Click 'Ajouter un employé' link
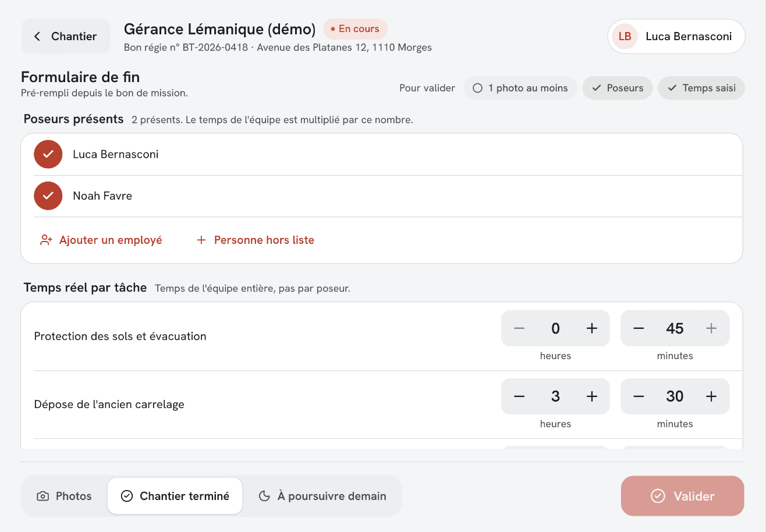This screenshot has width=766, height=532. (101, 240)
